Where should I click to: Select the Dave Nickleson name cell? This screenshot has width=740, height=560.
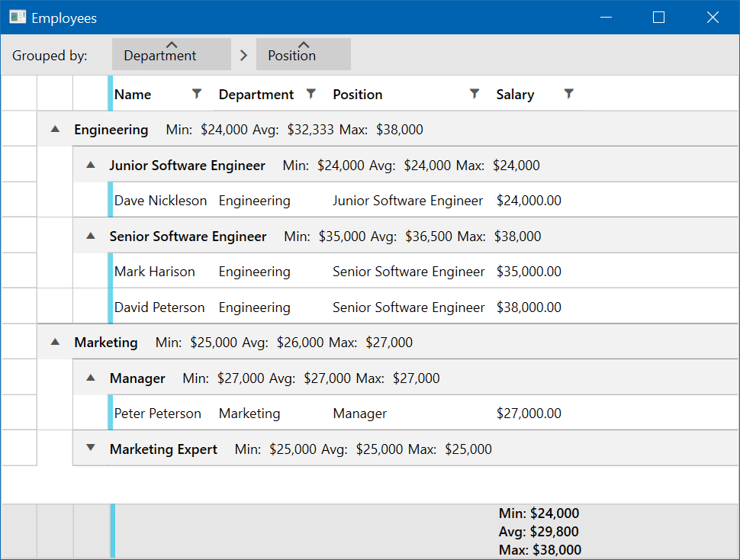tap(160, 201)
